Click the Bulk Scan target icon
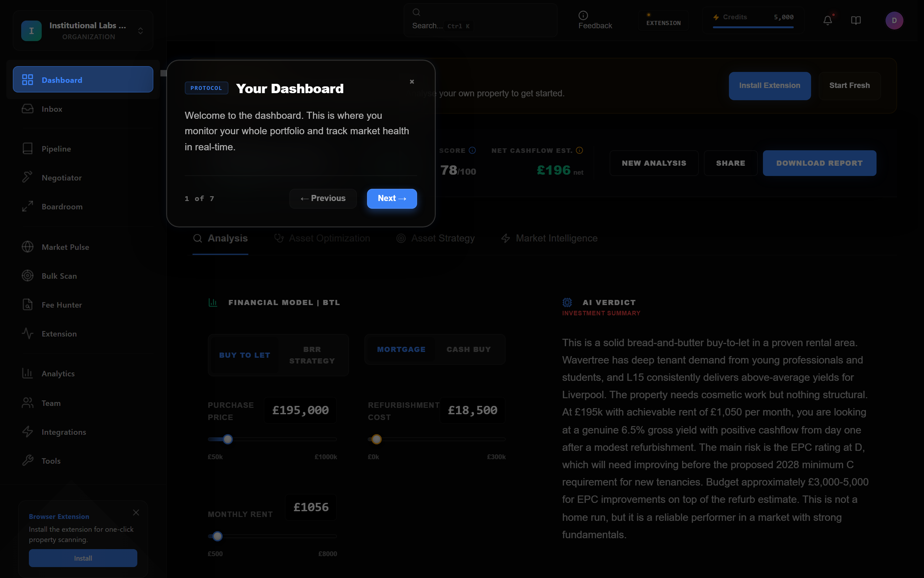 tap(28, 276)
